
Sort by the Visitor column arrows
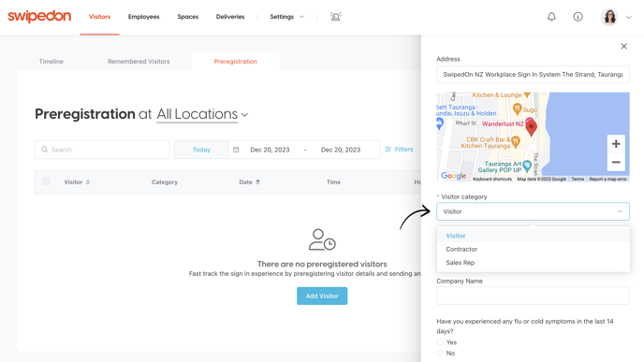tap(88, 181)
